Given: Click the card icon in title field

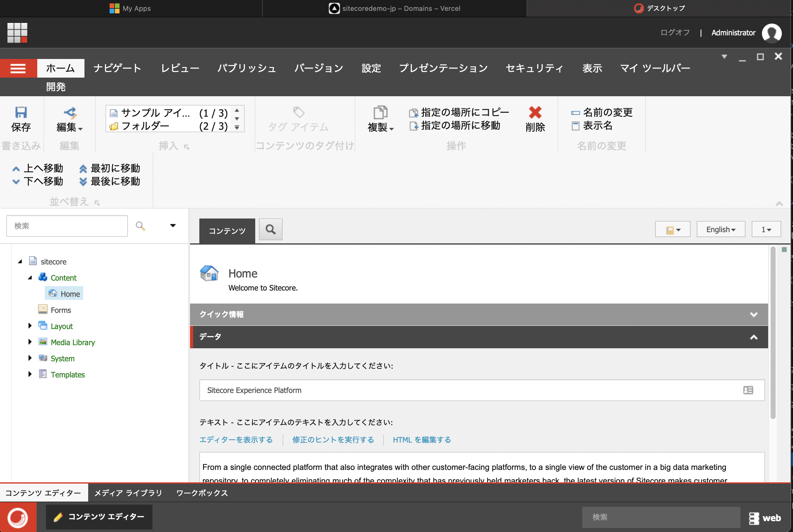Looking at the screenshot, I should [748, 390].
